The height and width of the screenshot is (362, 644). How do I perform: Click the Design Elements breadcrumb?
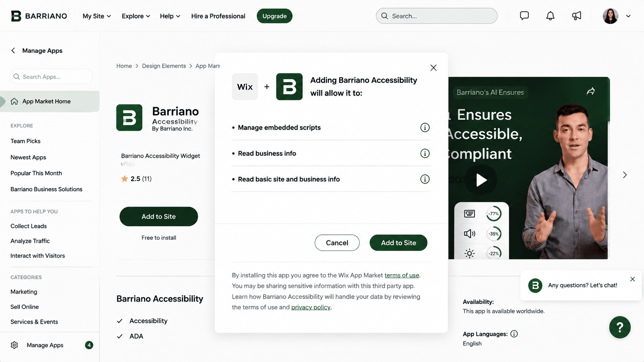pyautogui.click(x=164, y=66)
